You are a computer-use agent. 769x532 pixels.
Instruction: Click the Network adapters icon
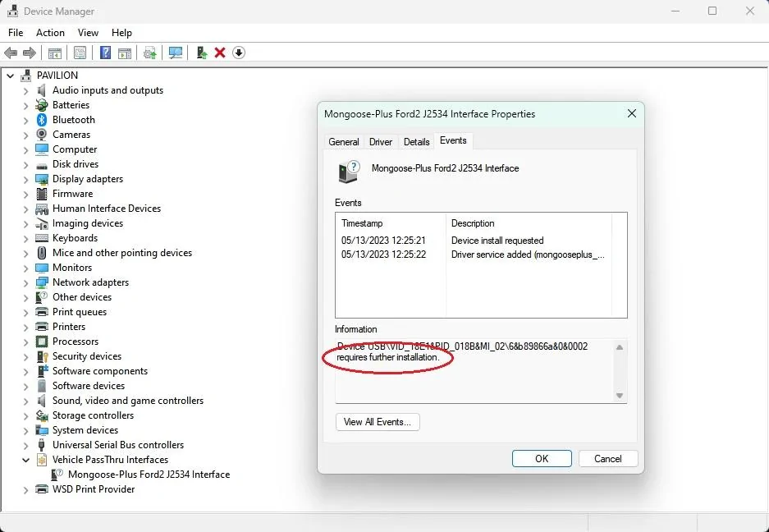(42, 282)
